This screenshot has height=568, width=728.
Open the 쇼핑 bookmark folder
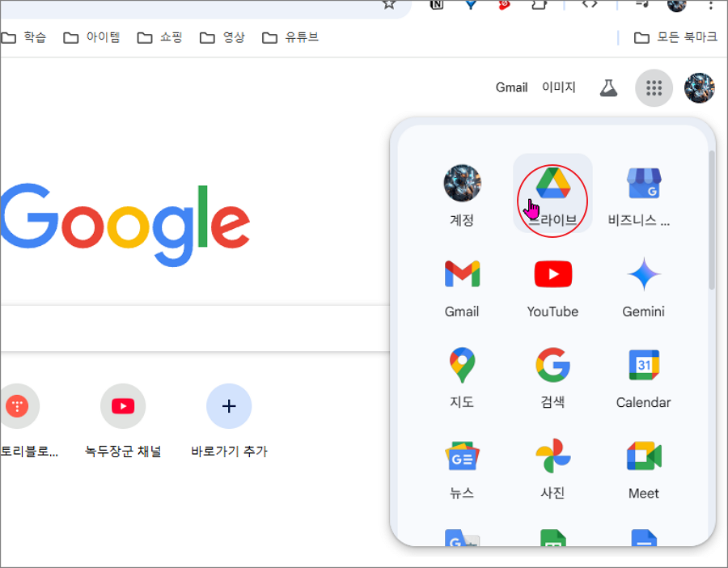point(159,37)
